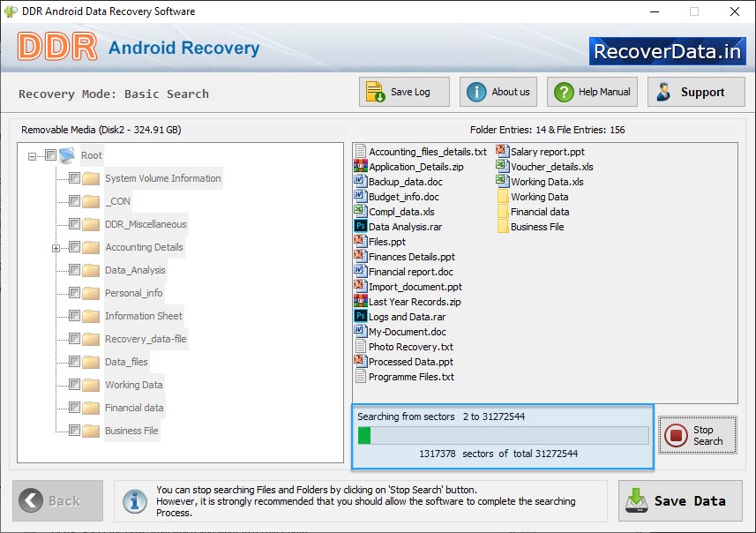Click the Data Analysis.rar Ps icon
The width and height of the screenshot is (756, 533).
point(360,226)
